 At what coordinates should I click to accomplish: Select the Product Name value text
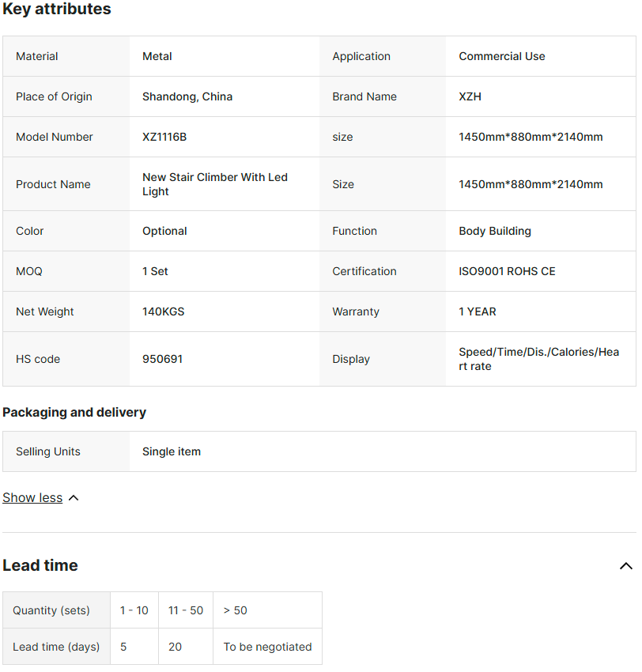(215, 184)
